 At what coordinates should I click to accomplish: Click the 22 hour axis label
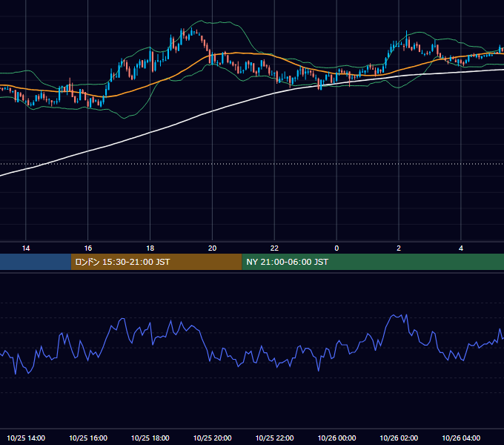click(x=274, y=248)
